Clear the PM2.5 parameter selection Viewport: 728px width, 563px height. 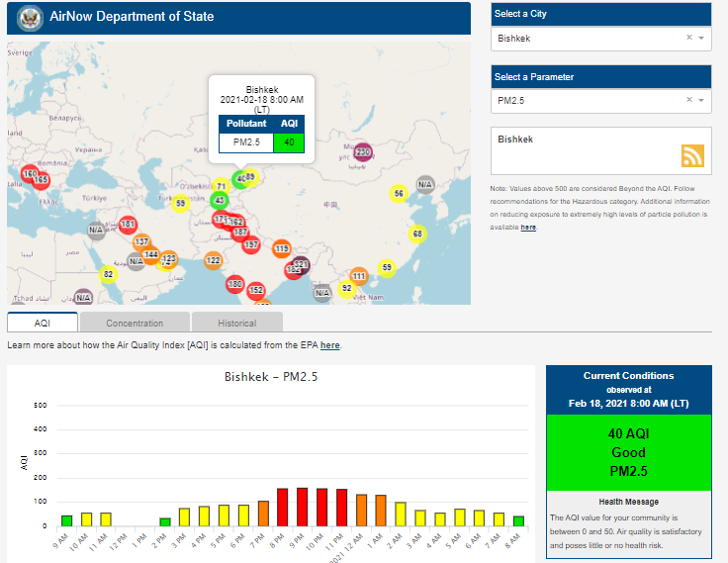(689, 100)
